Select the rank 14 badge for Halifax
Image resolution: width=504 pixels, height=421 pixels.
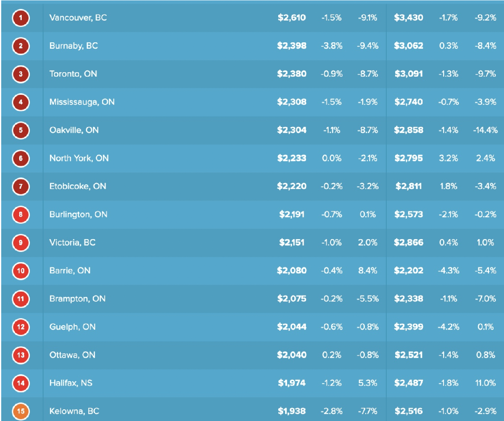[x=21, y=383]
